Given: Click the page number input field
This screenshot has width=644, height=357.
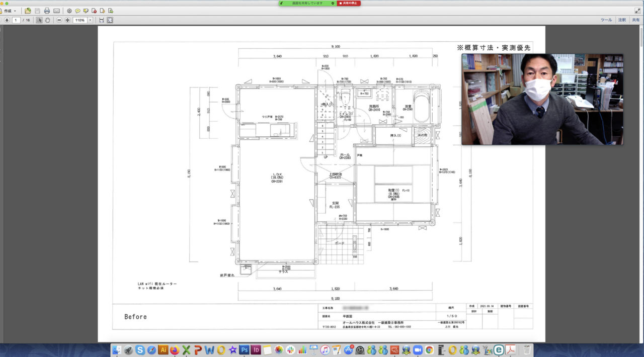Looking at the screenshot, I should pyautogui.click(x=17, y=20).
